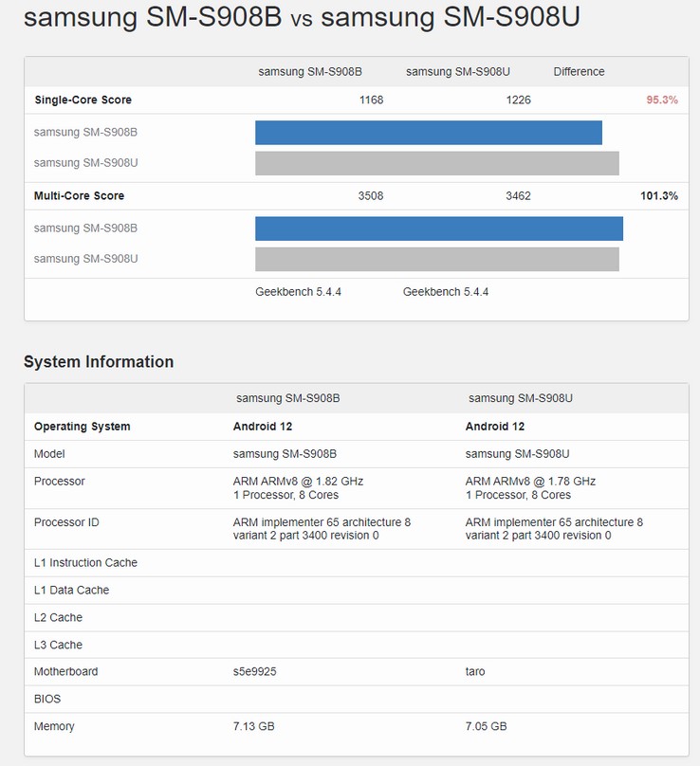
Task: Click the single-core score value 1226
Action: (x=519, y=100)
